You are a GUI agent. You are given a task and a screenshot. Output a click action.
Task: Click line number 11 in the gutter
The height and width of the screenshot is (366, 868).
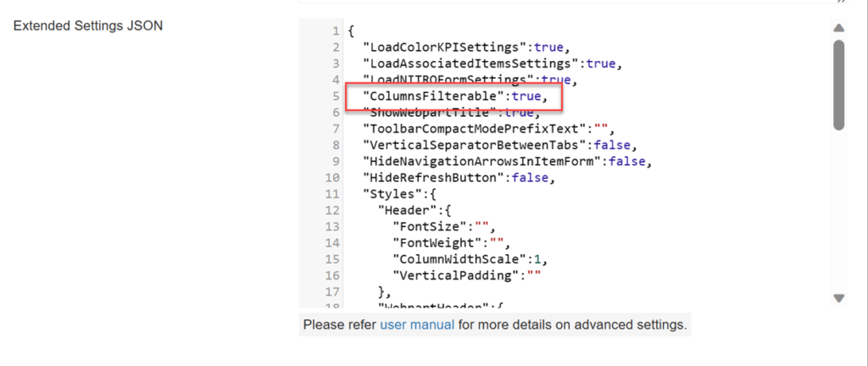pyautogui.click(x=333, y=194)
